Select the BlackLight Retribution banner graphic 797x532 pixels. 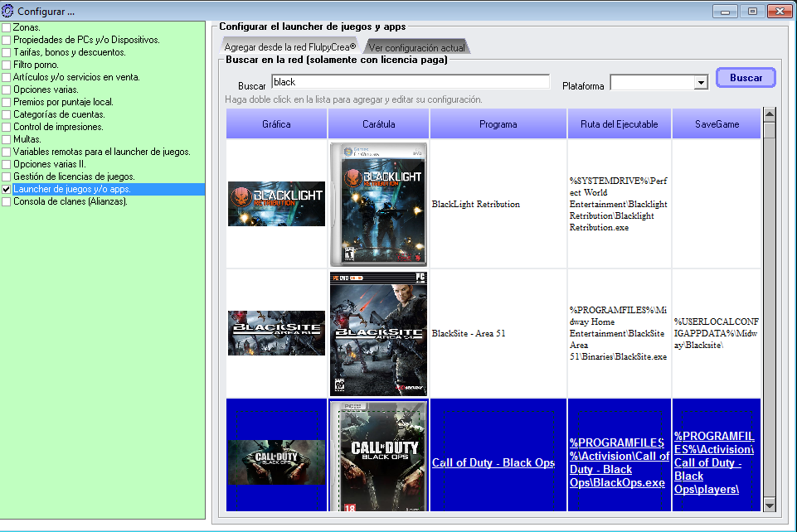point(276,204)
